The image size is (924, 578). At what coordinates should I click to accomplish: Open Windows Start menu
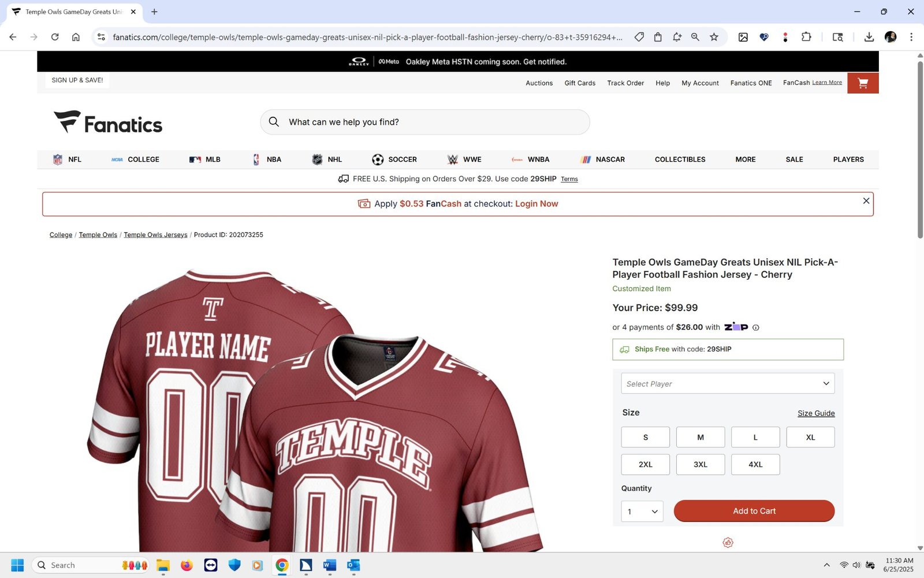tap(17, 565)
